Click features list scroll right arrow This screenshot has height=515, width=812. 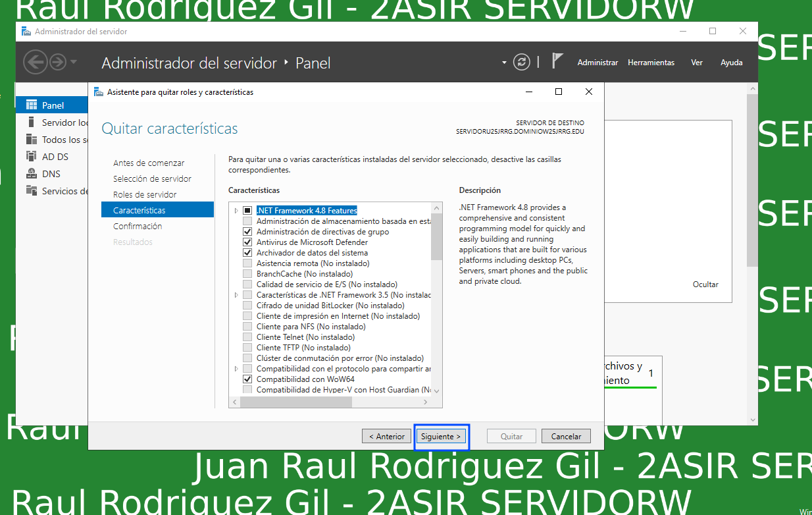(426, 401)
